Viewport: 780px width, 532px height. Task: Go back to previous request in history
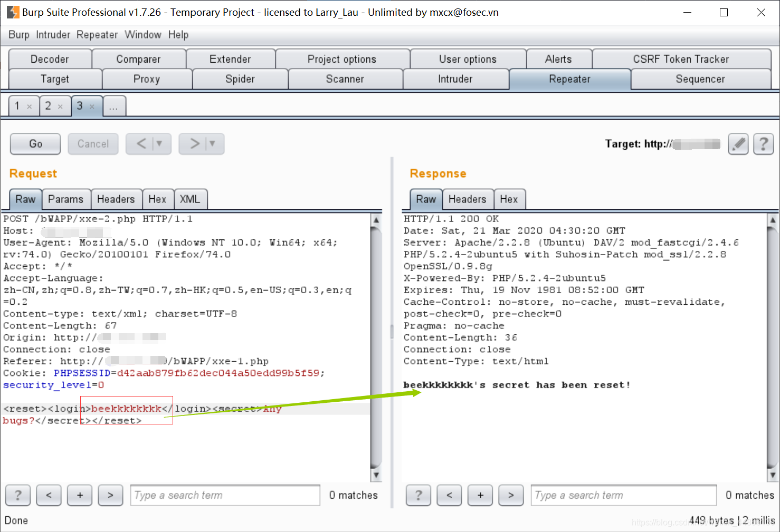pos(141,143)
